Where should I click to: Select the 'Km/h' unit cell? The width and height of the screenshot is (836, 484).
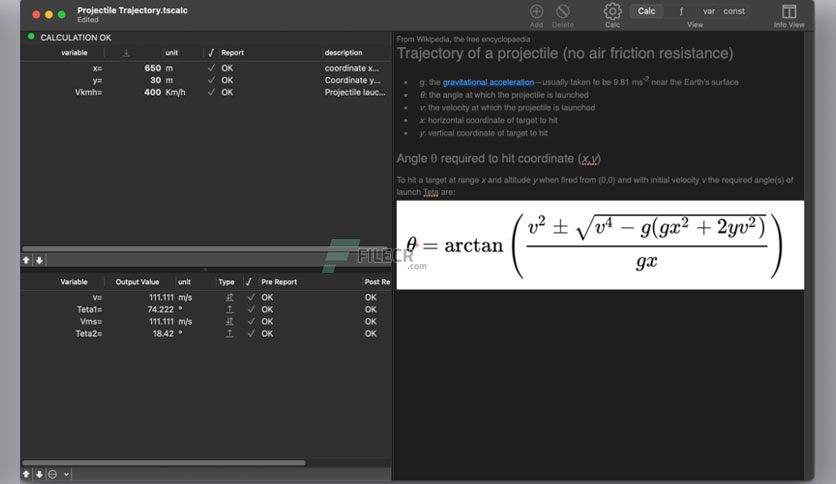[175, 92]
